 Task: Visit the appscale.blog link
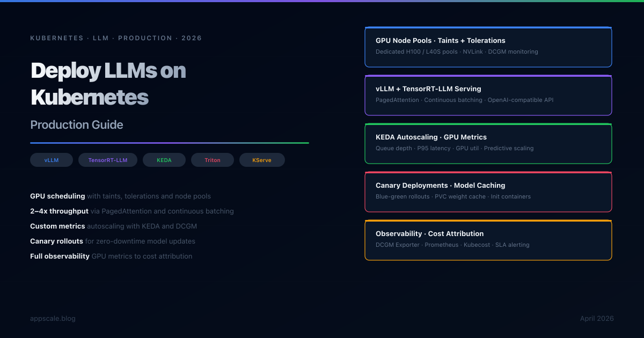(x=53, y=319)
